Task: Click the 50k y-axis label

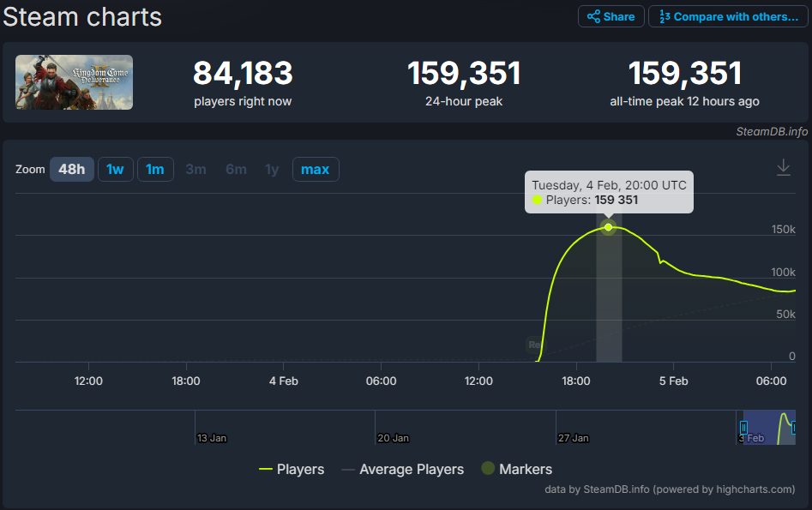Action: [x=785, y=315]
